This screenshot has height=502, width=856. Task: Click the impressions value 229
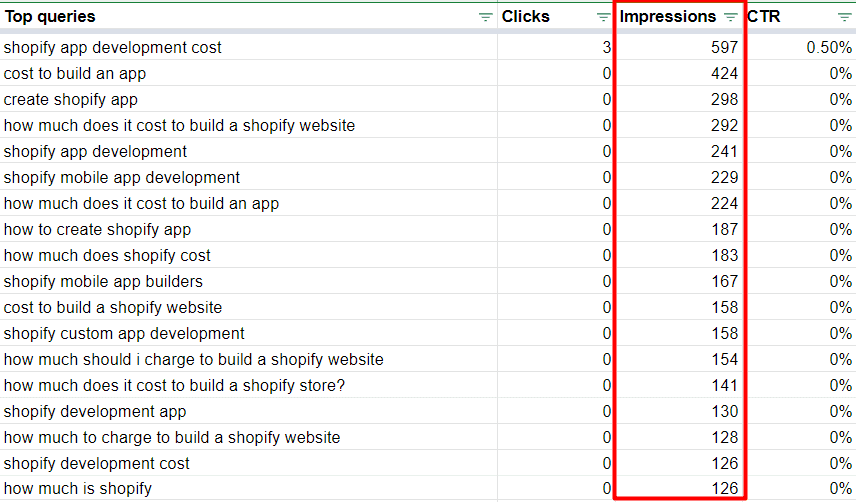coord(724,178)
